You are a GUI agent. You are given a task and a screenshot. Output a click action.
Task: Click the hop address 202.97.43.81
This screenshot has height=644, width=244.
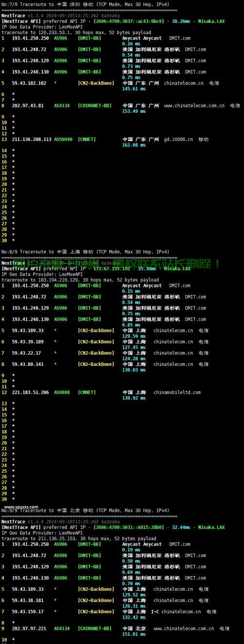pos(28,105)
